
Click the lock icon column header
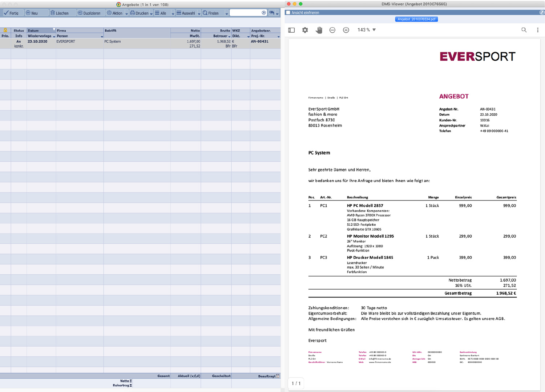[x=5, y=31]
